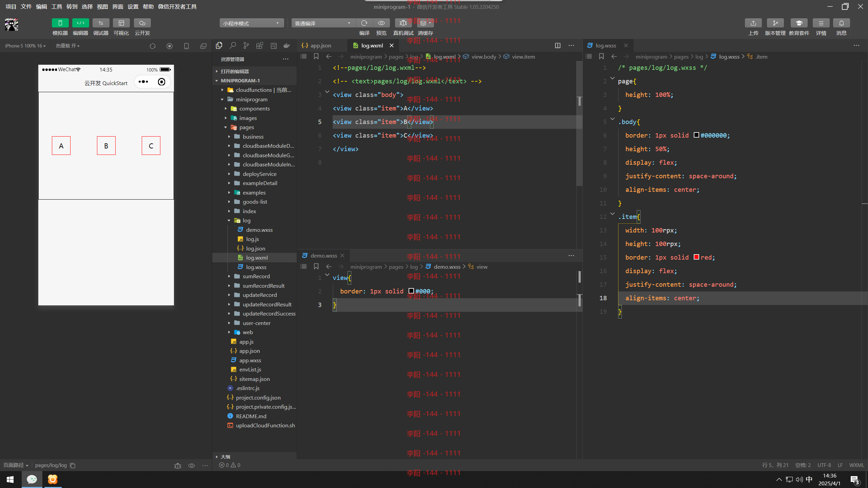This screenshot has height=488, width=868.
Task: Click the 编译 compile refresh icon
Action: [364, 23]
